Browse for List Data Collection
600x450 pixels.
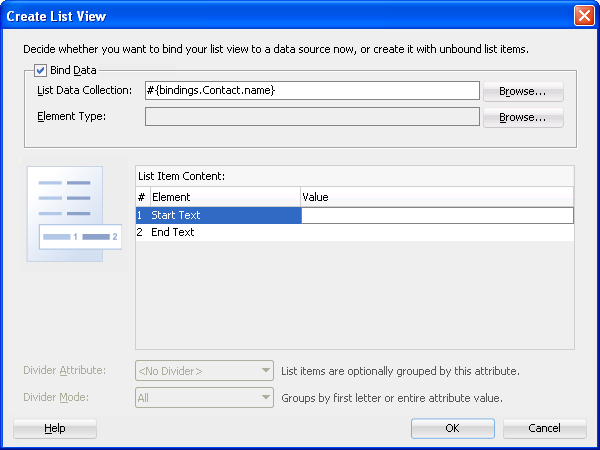(x=523, y=91)
